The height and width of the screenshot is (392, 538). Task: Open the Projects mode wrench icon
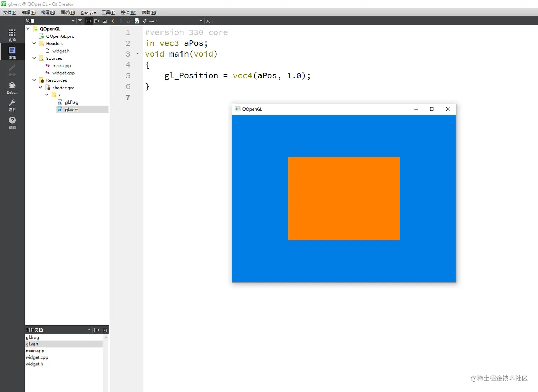(12, 105)
